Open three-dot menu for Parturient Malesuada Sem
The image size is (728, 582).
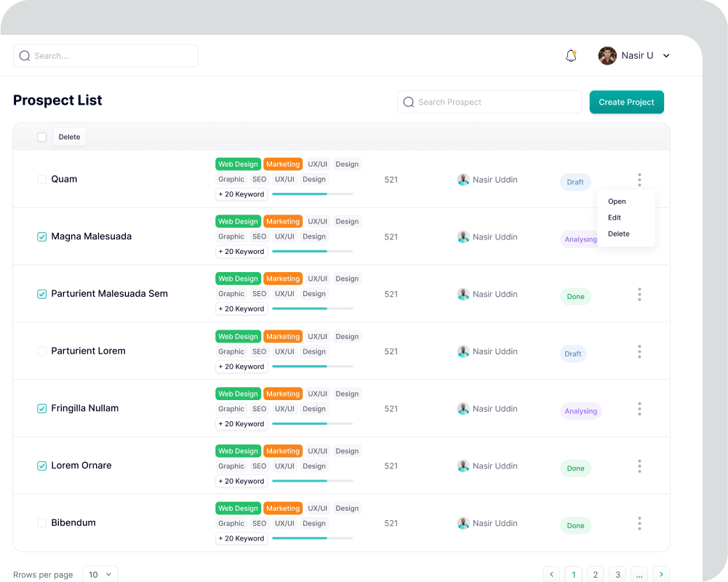tap(639, 294)
